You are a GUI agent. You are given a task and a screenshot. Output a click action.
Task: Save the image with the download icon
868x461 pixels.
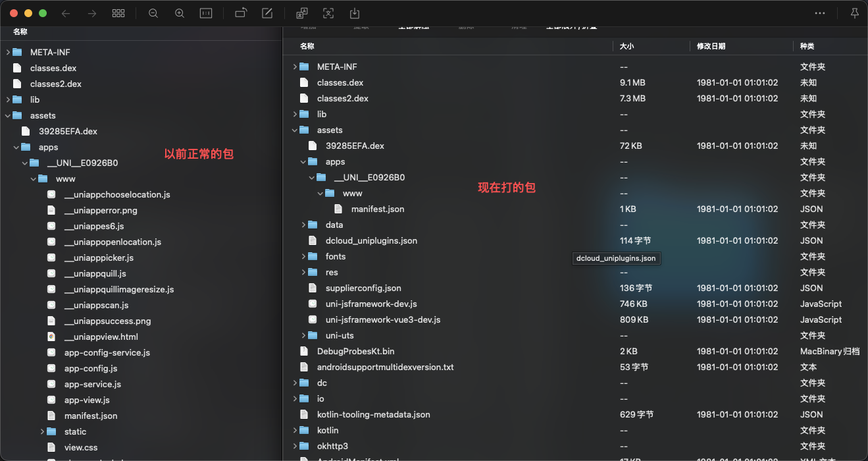(355, 13)
